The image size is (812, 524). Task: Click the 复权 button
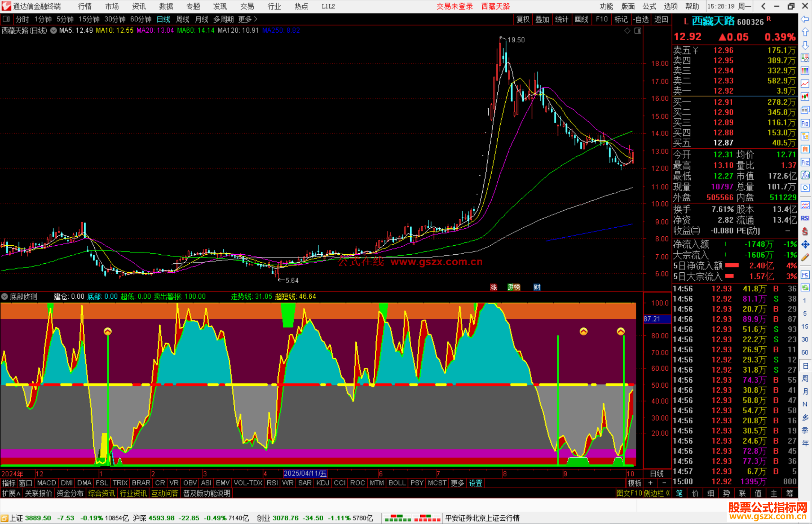(523, 19)
